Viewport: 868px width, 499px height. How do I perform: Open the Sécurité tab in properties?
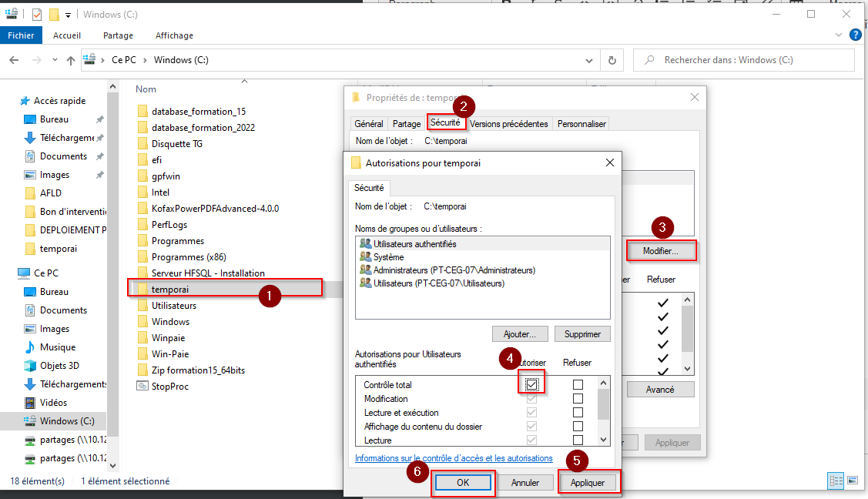[x=445, y=123]
